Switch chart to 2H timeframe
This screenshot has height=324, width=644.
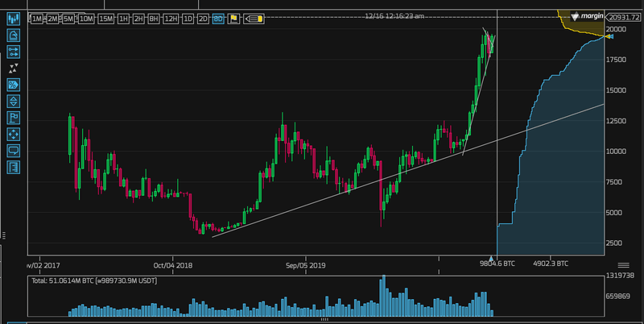click(138, 19)
